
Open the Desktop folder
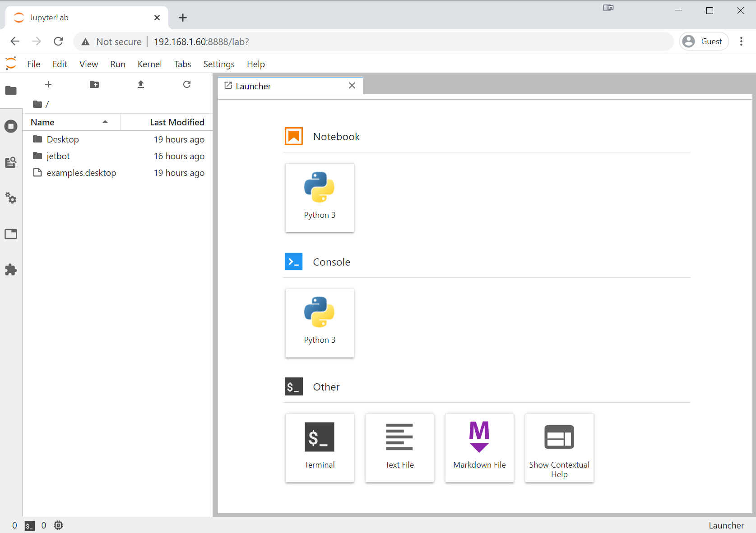(x=118, y=139)
